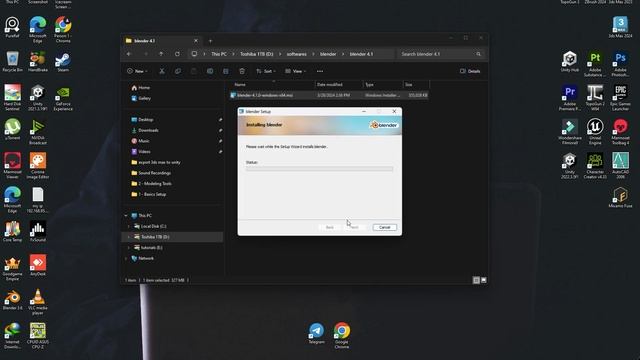
Task: Click the Delete trash icon in Explorer toolbar
Action: pos(242,71)
